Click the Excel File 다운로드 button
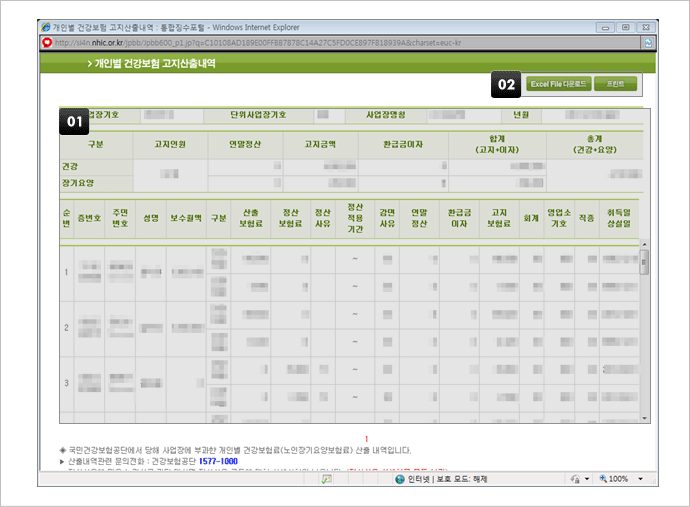This screenshot has height=507, width=690. 558,84
